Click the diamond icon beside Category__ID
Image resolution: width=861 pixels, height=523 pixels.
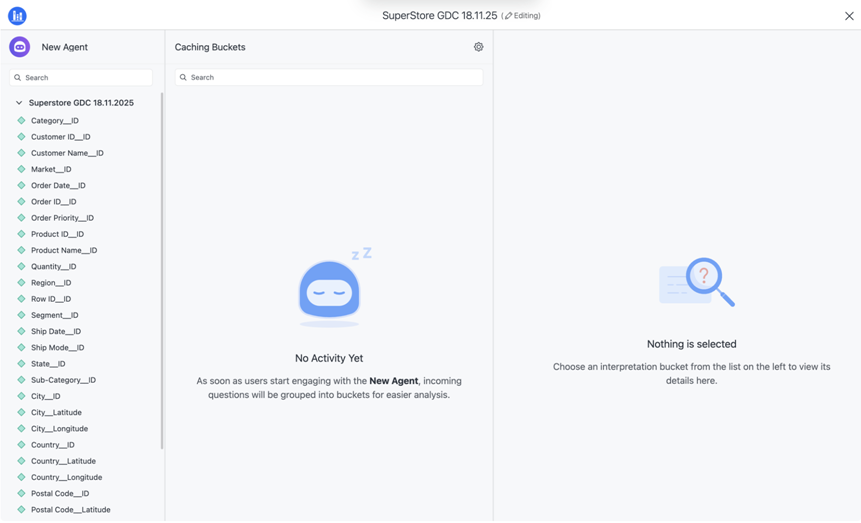tap(21, 121)
